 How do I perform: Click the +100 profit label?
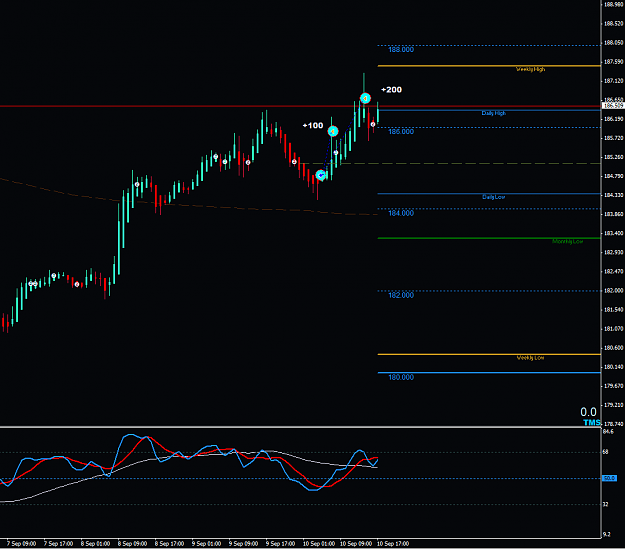(x=313, y=126)
